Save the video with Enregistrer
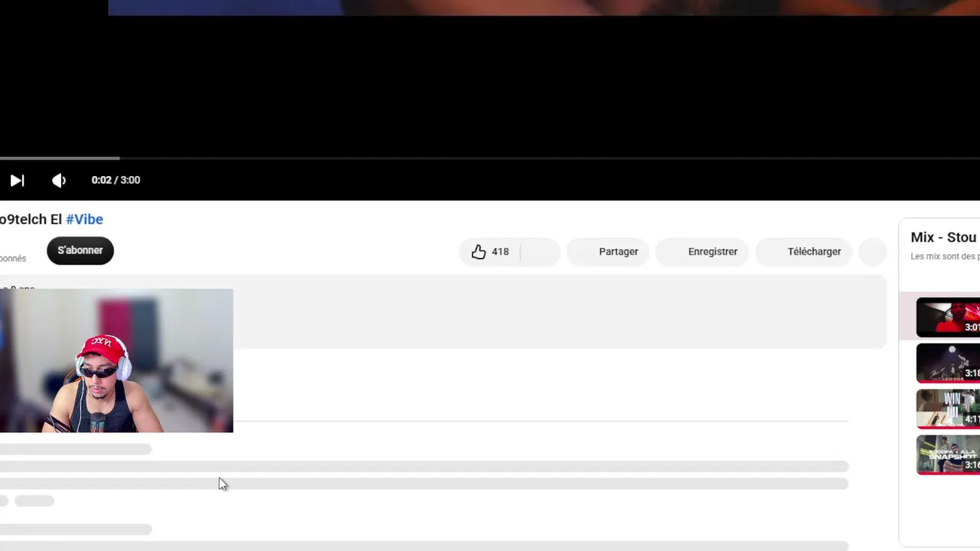Screen dimensions: 980x551 (x=702, y=252)
